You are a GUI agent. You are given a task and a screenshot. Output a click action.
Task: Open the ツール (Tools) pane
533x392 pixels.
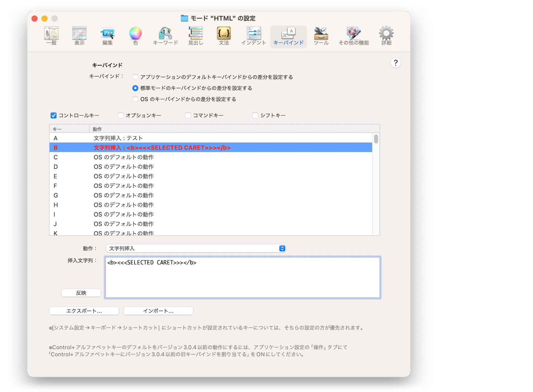[321, 36]
